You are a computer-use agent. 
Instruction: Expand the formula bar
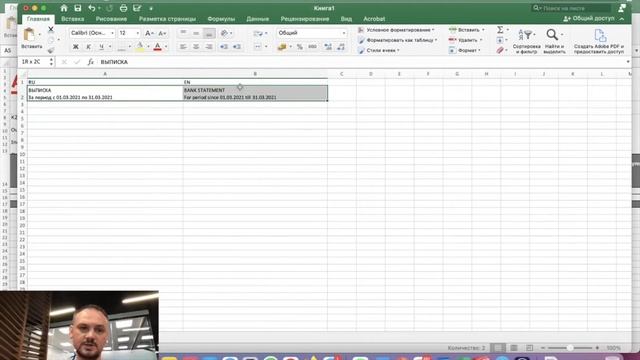point(628,62)
